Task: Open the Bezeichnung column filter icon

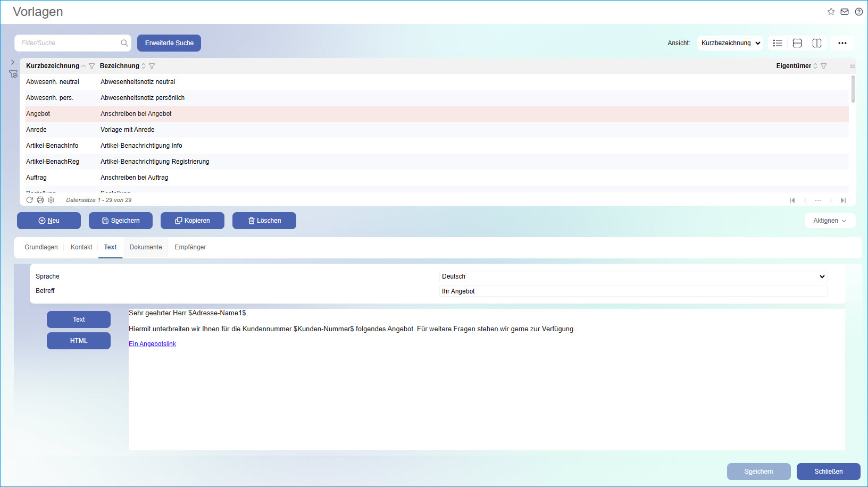Action: (152, 66)
